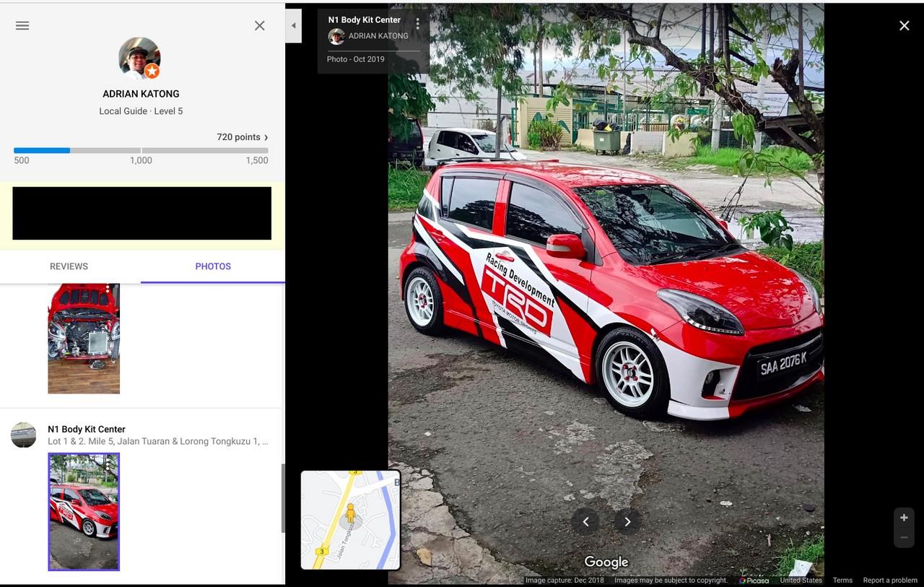Go to the next photo
Viewport: 924px width, 587px height.
[x=627, y=521]
